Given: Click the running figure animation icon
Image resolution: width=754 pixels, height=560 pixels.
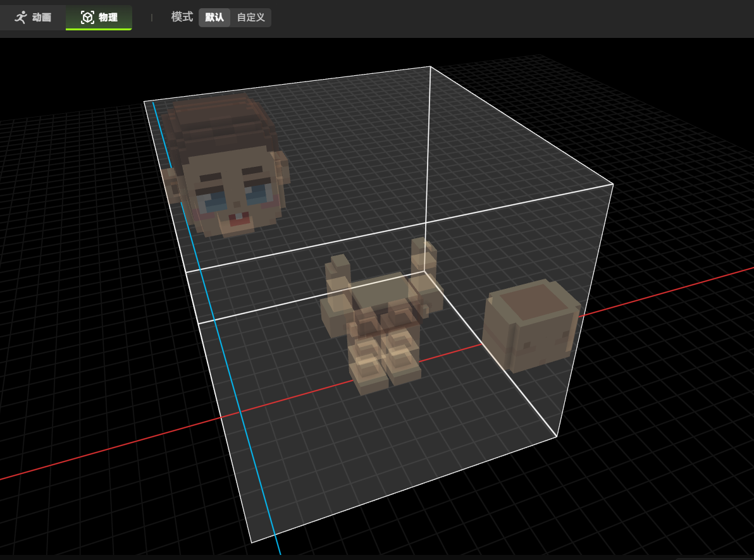Looking at the screenshot, I should click(x=22, y=18).
